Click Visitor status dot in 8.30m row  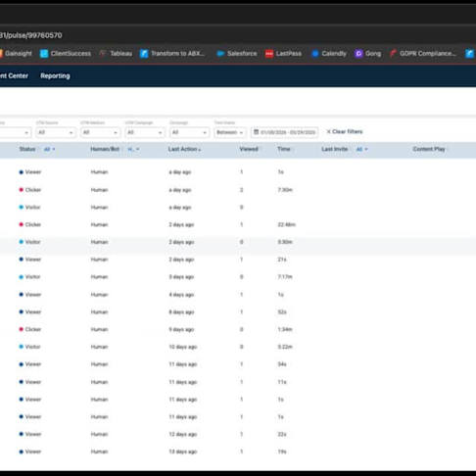(x=22, y=242)
